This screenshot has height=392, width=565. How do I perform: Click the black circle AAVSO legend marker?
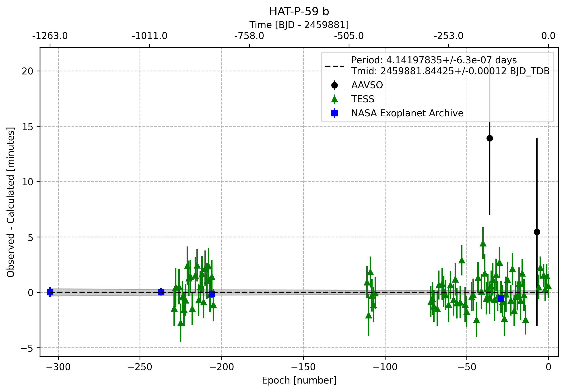click(x=334, y=85)
